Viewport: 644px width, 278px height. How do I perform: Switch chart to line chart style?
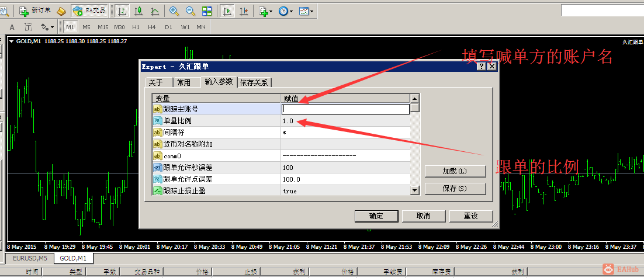pyautogui.click(x=155, y=11)
